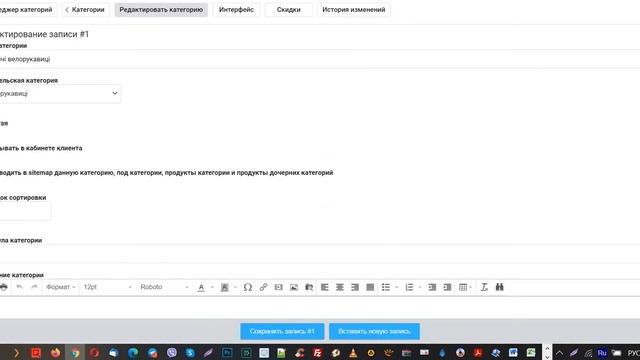
Task: Open Adobe Acrobat from the taskbar
Action: tap(478, 353)
